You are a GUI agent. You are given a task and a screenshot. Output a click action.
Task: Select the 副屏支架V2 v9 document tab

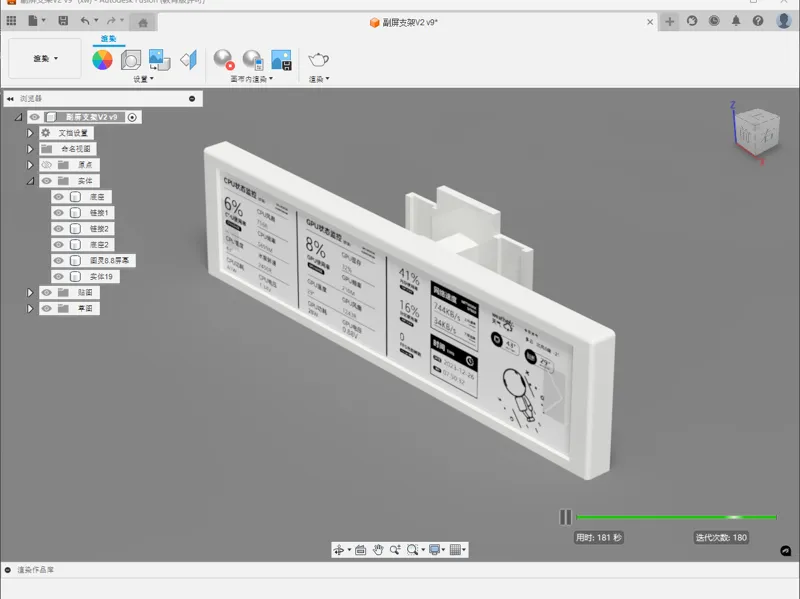(x=403, y=22)
